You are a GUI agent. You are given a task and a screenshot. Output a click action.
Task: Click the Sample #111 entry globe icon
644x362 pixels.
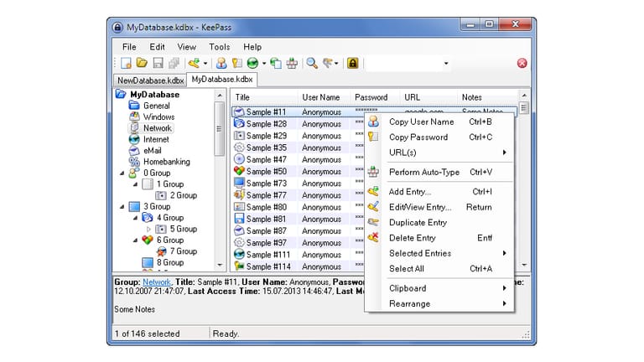(x=239, y=254)
